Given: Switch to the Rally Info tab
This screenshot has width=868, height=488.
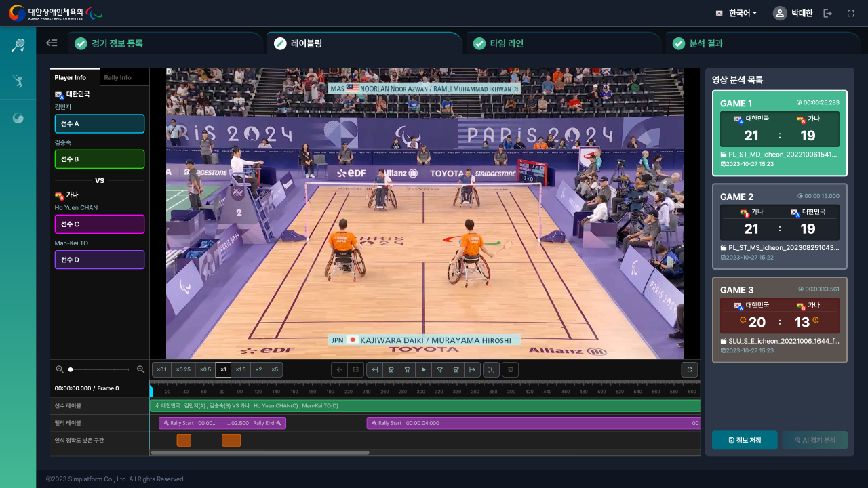Looking at the screenshot, I should point(118,77).
